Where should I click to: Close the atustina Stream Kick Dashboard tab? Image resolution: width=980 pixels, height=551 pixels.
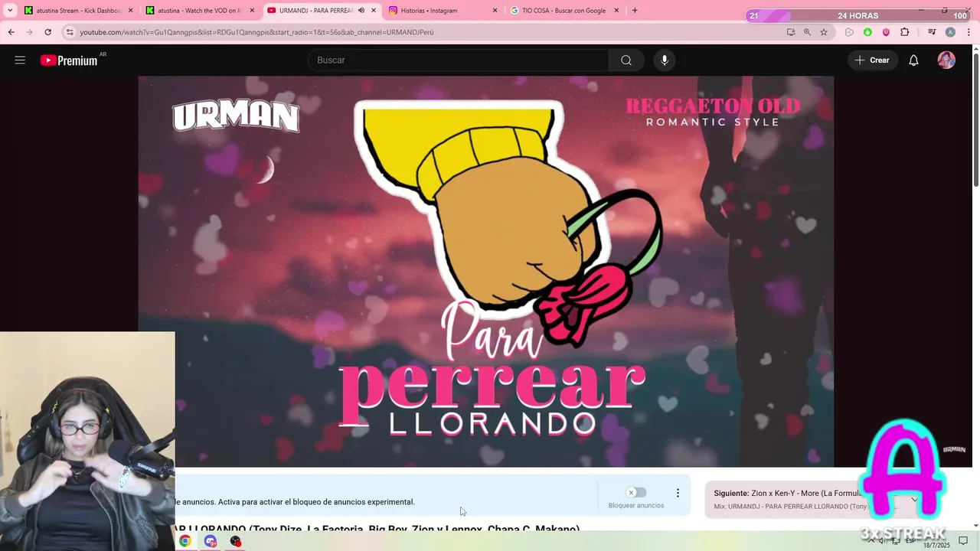130,11
